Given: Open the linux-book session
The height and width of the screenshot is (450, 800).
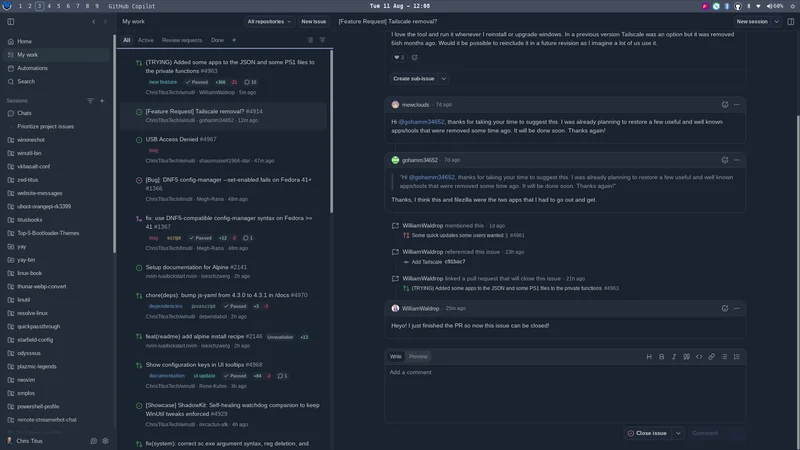Looking at the screenshot, I should [56, 273].
